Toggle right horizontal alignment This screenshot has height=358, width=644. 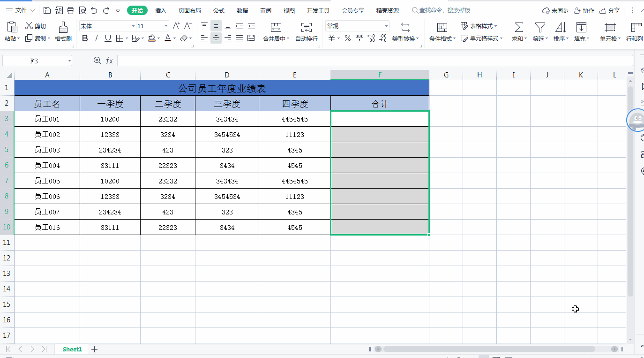coord(228,38)
